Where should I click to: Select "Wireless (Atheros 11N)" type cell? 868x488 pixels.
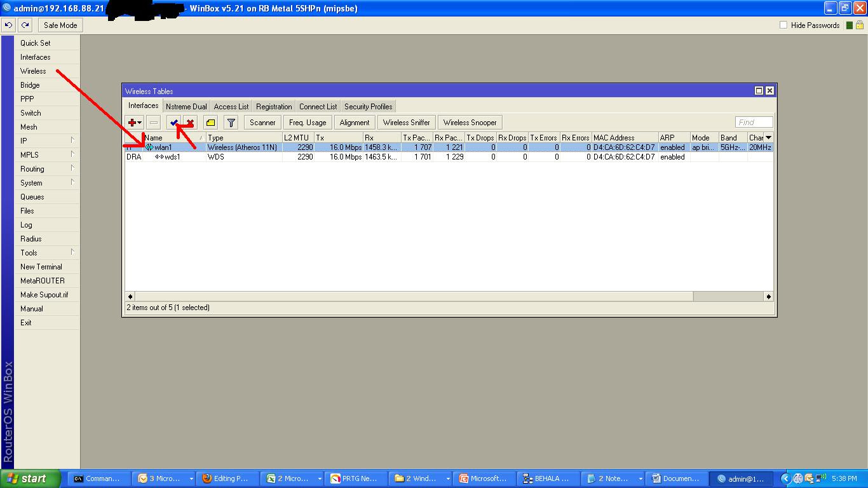(x=244, y=147)
